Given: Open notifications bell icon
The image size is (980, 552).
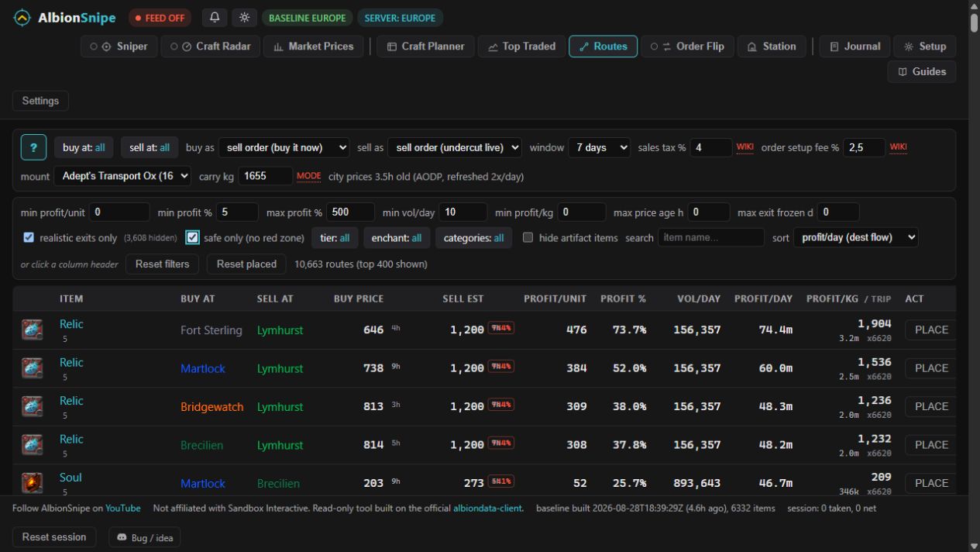Looking at the screenshot, I should coord(215,17).
